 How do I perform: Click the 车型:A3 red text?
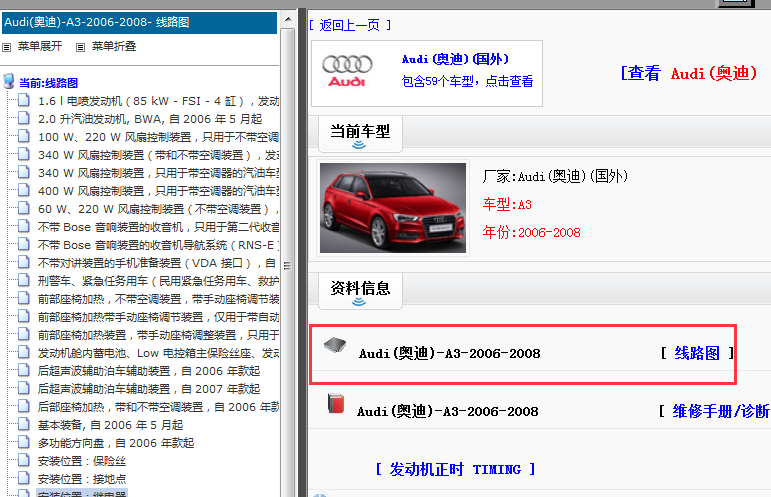point(507,205)
